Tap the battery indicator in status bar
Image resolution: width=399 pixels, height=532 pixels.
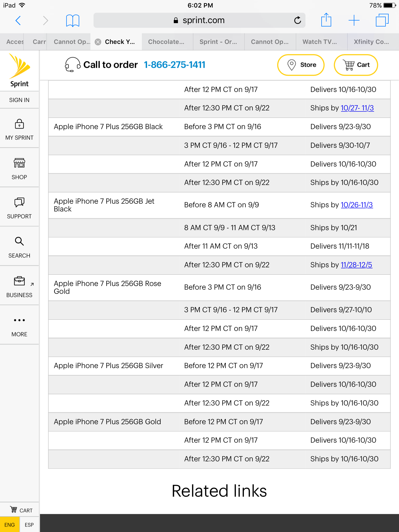tap(389, 5)
